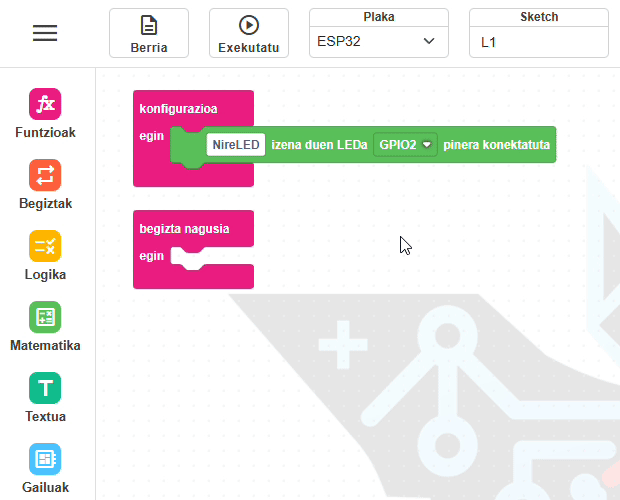Click the Berria document icon
620x500 pixels.
pos(149,25)
